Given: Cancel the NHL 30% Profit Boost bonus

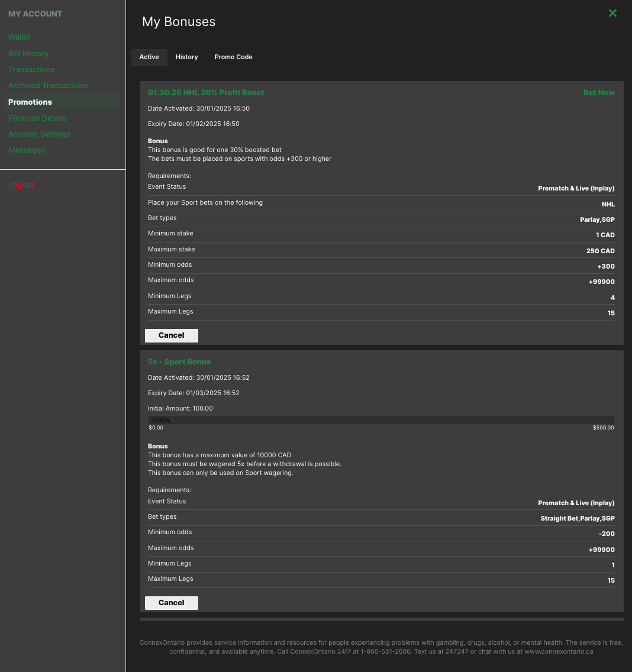Looking at the screenshot, I should click(171, 335).
